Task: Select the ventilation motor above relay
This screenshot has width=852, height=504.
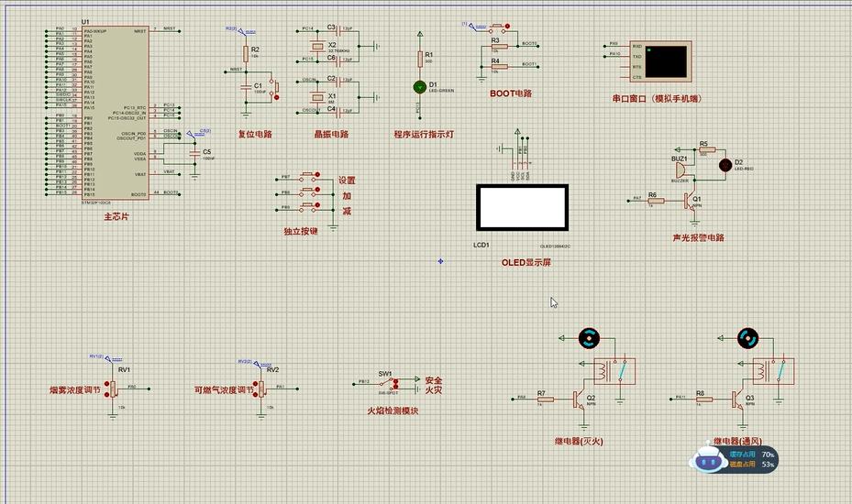Action: [747, 338]
